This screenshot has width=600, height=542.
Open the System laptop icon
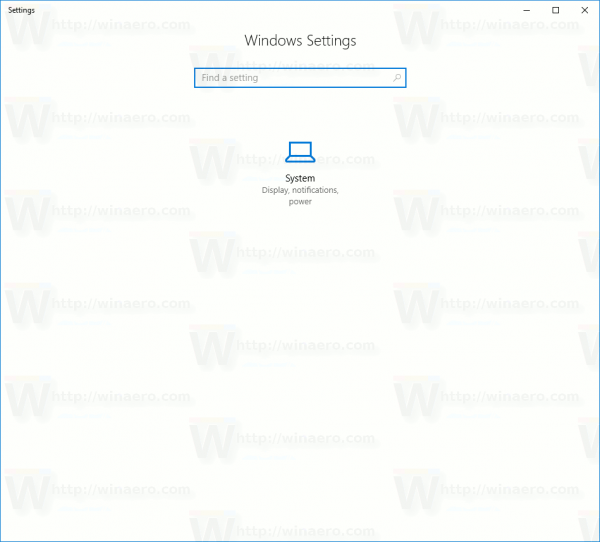click(300, 152)
